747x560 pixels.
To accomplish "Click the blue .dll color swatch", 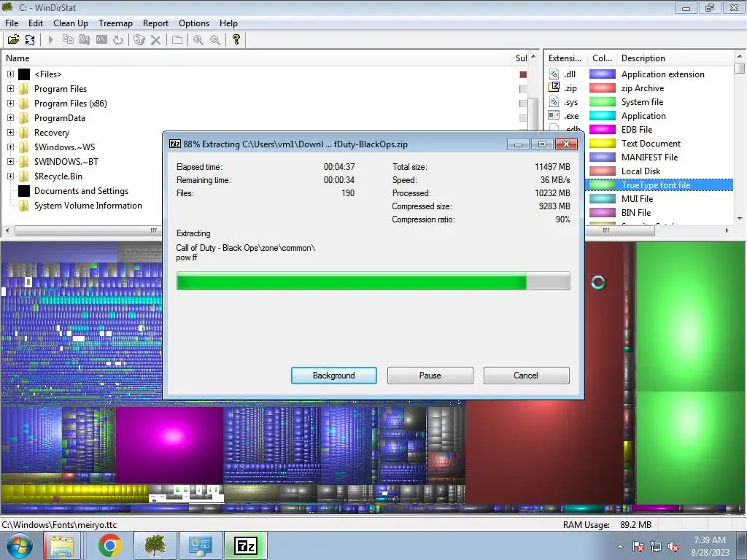I will click(602, 74).
